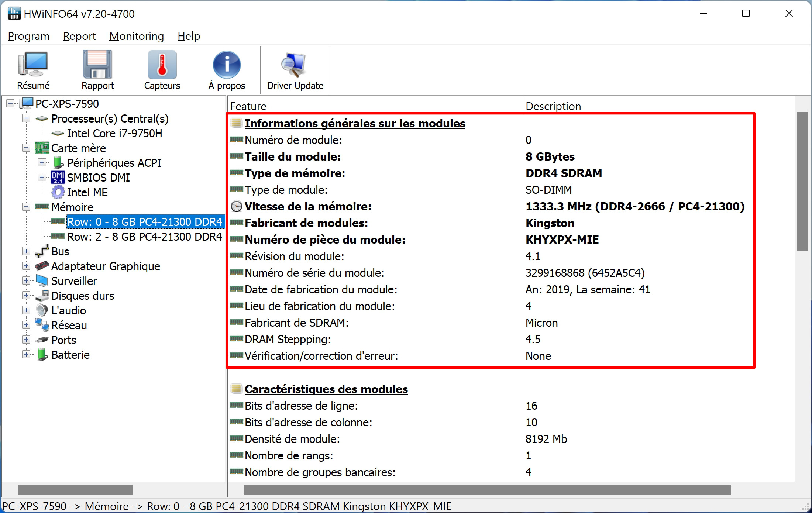Expand the Périphériques ACPI node

point(42,163)
